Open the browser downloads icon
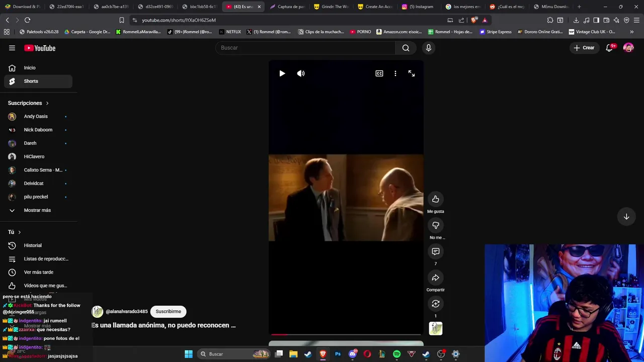Viewport: 644px width, 362px height. (x=576, y=20)
